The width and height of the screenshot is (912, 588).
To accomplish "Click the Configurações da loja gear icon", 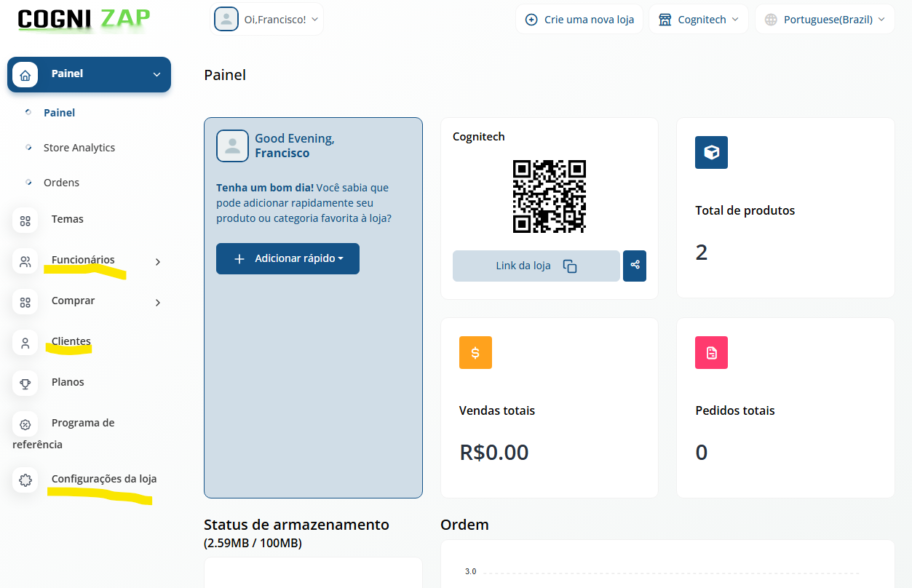I will [x=25, y=480].
